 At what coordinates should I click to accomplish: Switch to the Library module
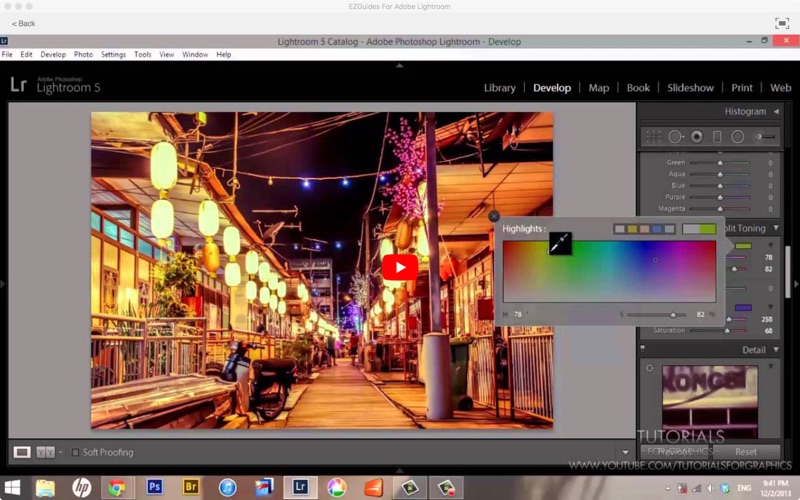(499, 88)
